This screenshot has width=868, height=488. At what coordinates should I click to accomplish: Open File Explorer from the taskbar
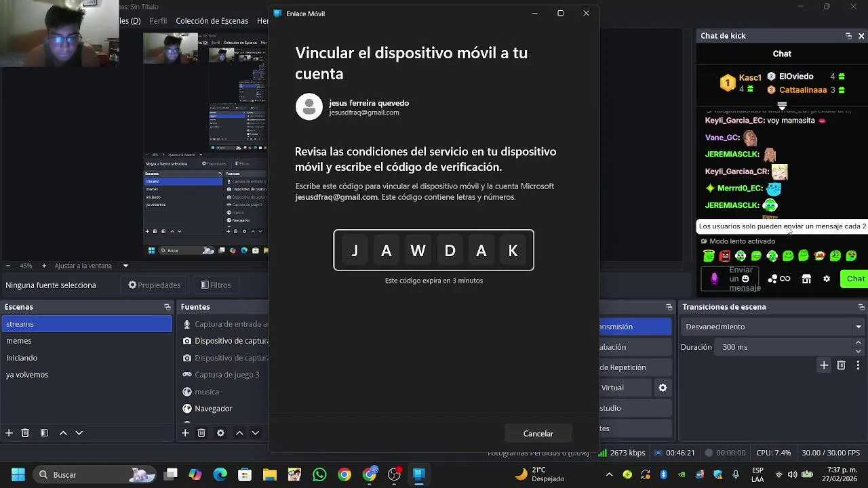[x=270, y=474]
